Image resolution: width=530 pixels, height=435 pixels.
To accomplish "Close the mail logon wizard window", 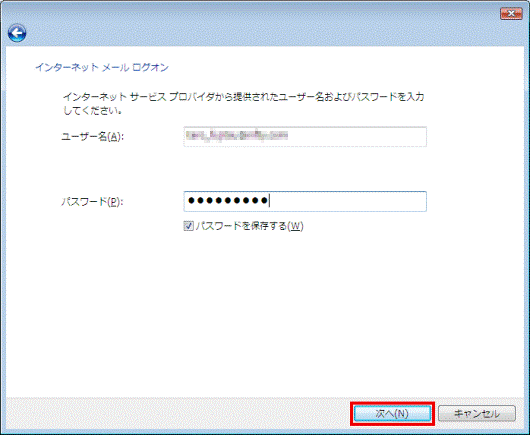I will [x=511, y=14].
